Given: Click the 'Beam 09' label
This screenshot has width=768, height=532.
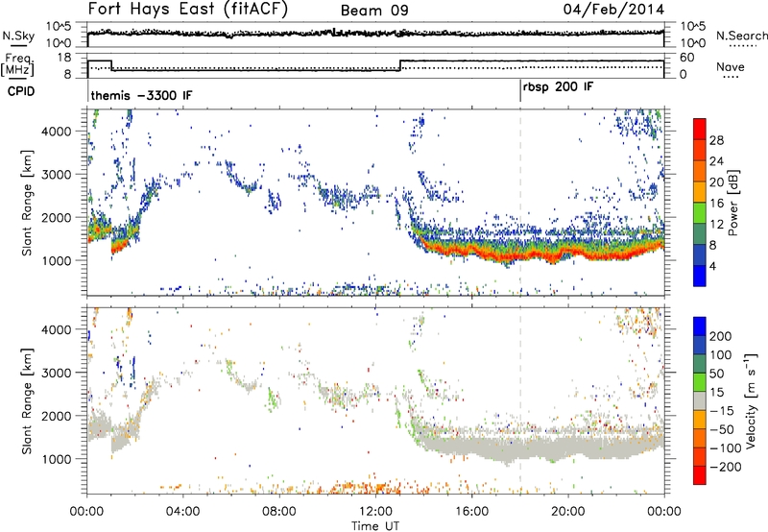Looking at the screenshot, I should 374,11.
